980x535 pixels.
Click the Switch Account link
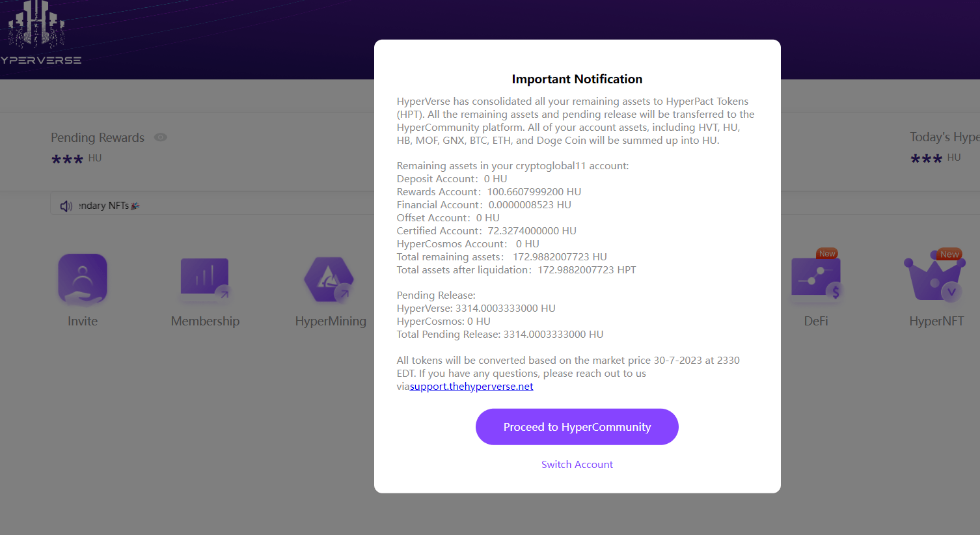click(x=577, y=465)
